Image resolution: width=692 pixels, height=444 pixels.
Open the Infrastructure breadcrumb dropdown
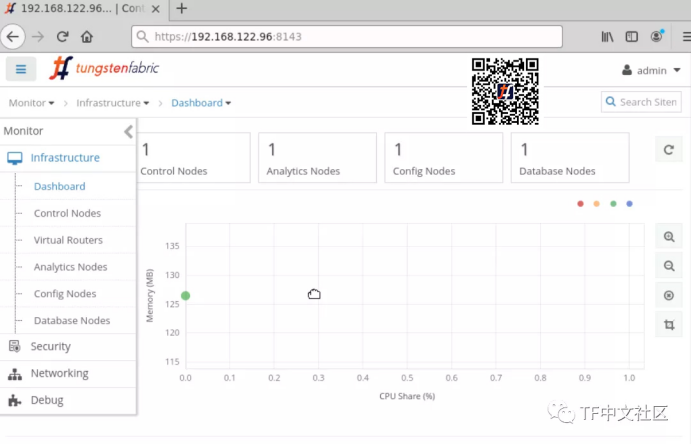point(113,103)
